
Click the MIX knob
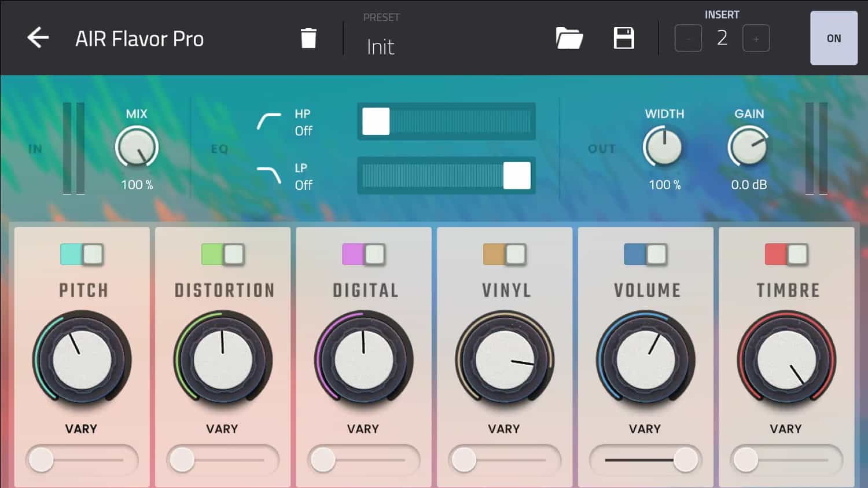[137, 147]
